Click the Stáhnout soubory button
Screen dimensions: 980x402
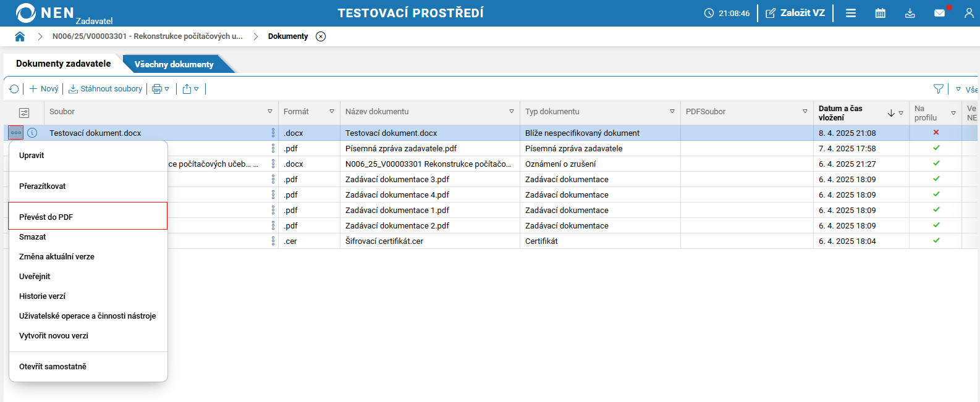105,89
